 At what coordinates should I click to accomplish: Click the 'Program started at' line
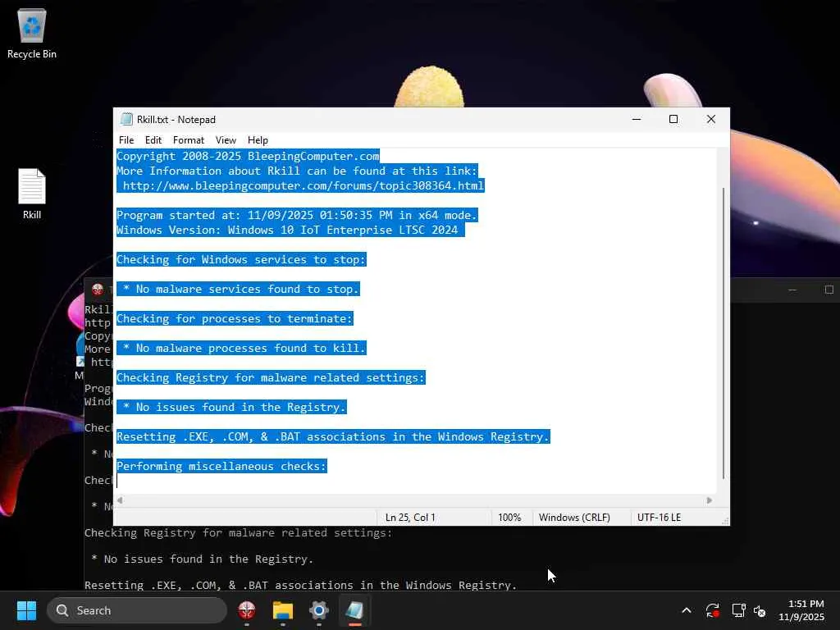[x=297, y=215]
